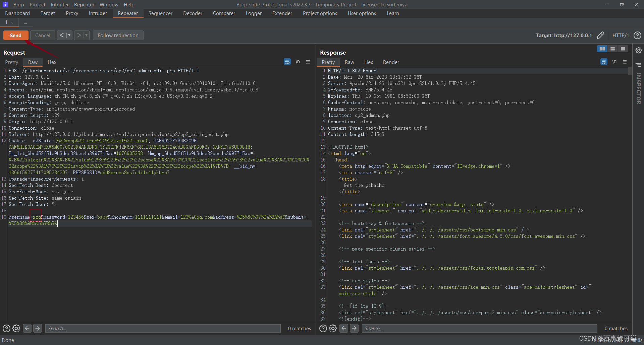Go forward to next request in history

79,35
